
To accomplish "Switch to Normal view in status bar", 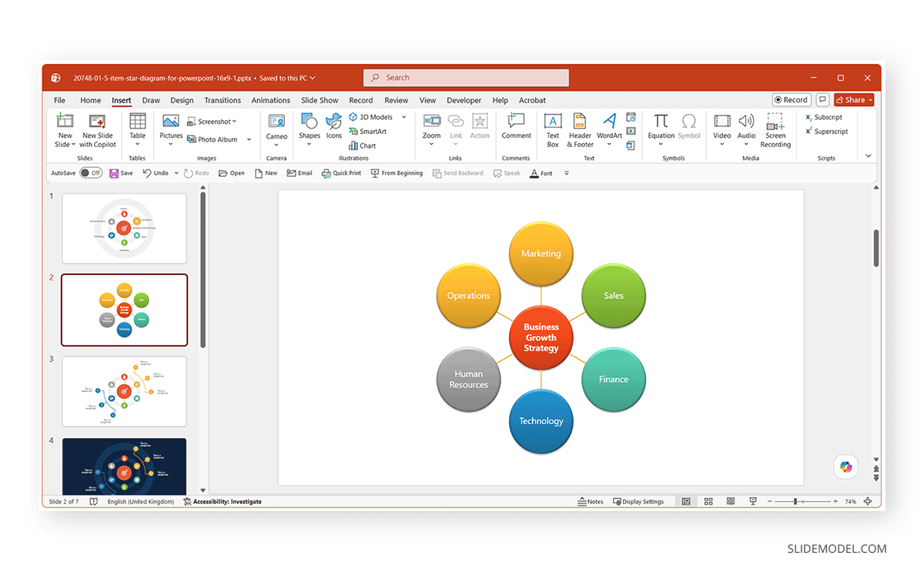I will click(x=685, y=501).
